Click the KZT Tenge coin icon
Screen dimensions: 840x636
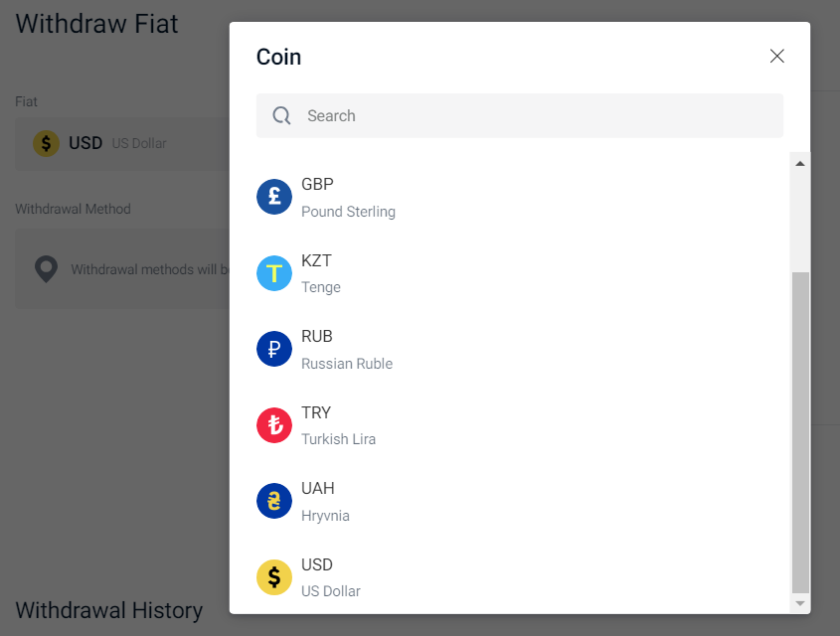point(273,273)
